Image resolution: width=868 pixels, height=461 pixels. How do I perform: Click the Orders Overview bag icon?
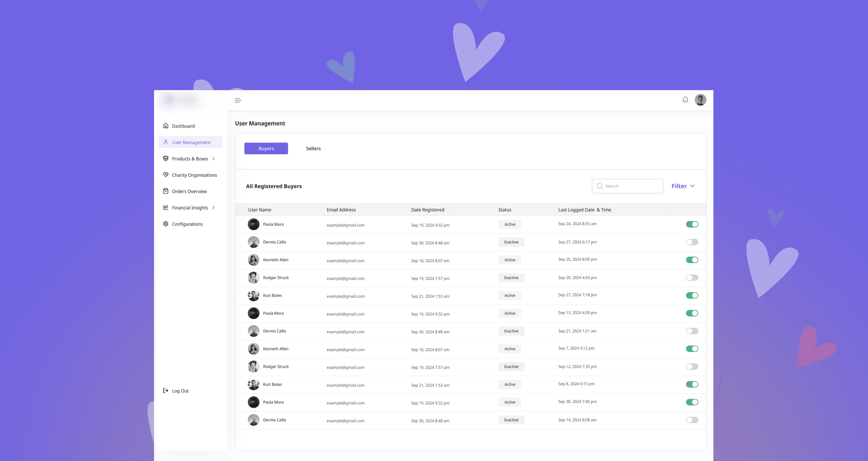(x=165, y=191)
